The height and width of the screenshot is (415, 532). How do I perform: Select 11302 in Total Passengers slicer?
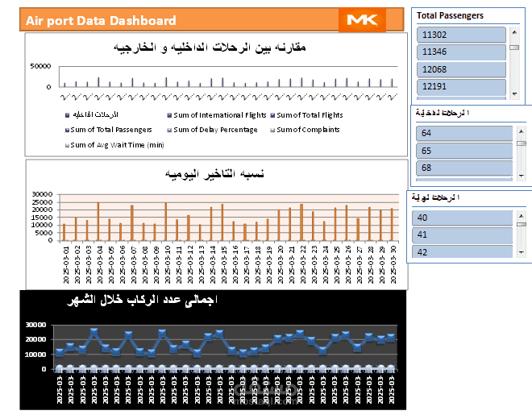point(461,35)
